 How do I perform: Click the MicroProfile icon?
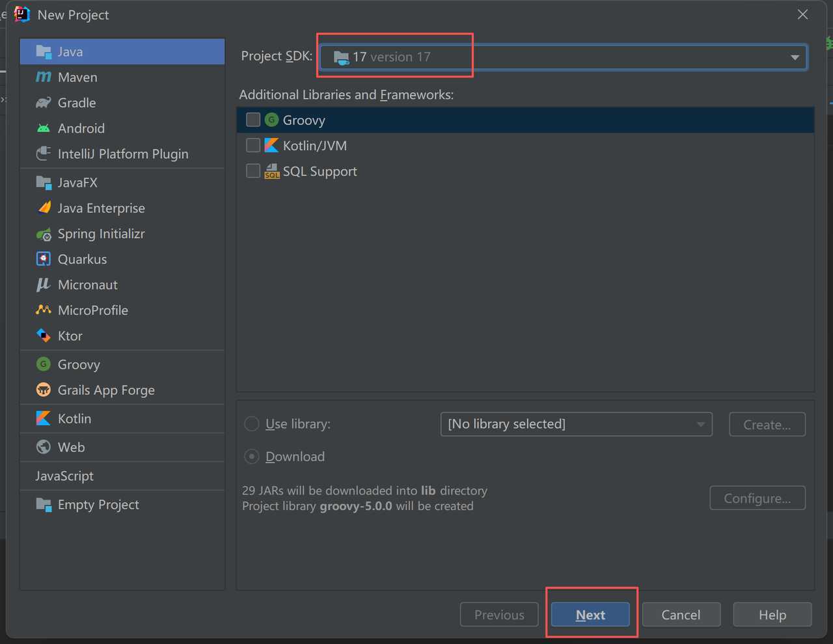click(44, 310)
